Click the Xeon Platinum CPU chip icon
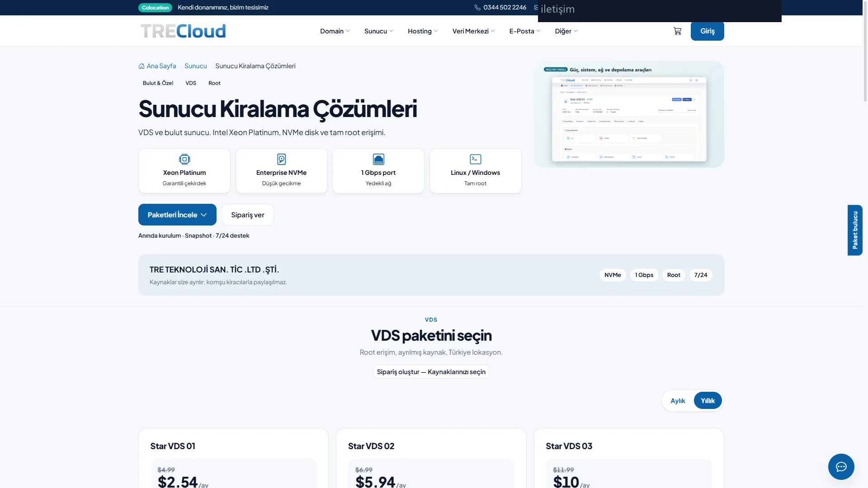This screenshot has height=488, width=868. [184, 159]
